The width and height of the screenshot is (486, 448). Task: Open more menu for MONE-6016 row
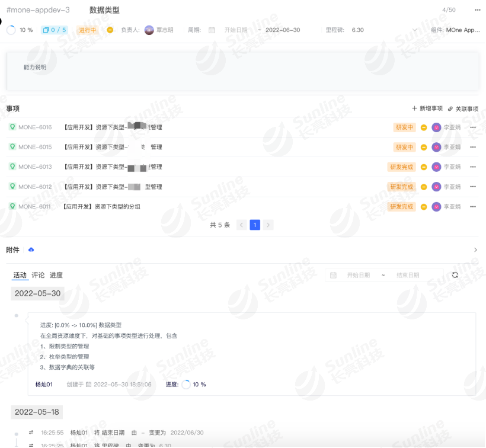(x=473, y=127)
